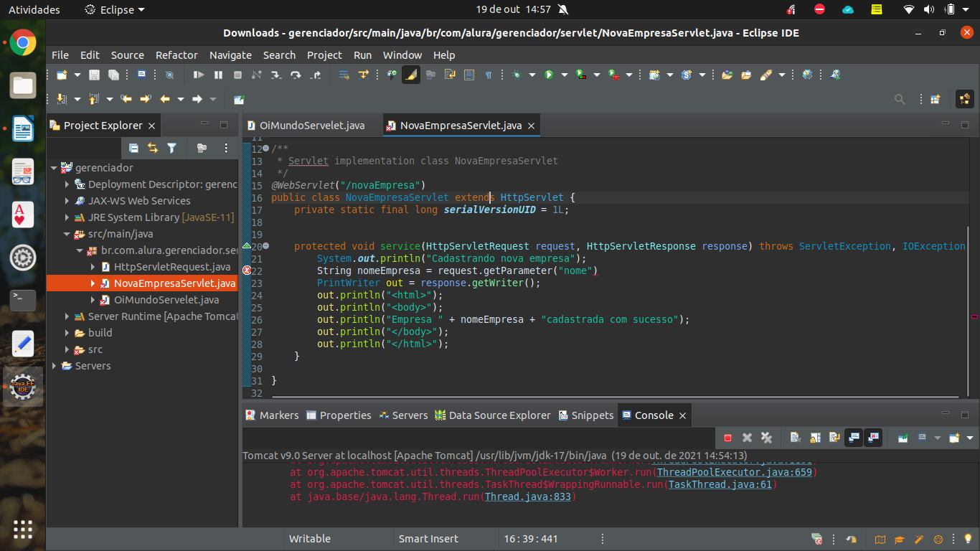
Task: Click Back arrow navigation icon
Action: (x=164, y=99)
